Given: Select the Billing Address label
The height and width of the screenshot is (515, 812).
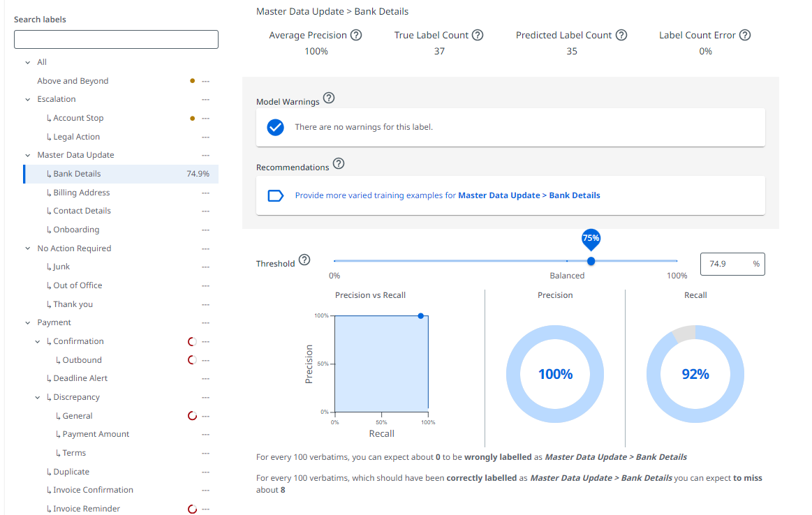Looking at the screenshot, I should [x=81, y=193].
